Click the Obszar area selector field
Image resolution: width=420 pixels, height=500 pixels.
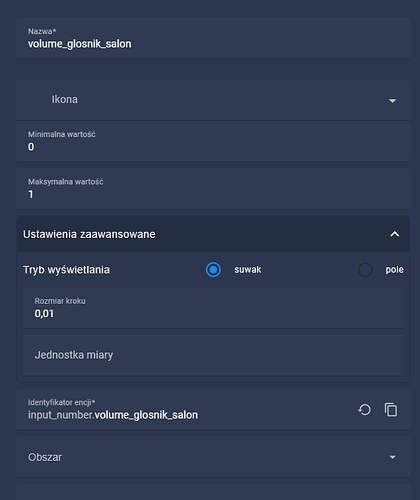[213, 457]
